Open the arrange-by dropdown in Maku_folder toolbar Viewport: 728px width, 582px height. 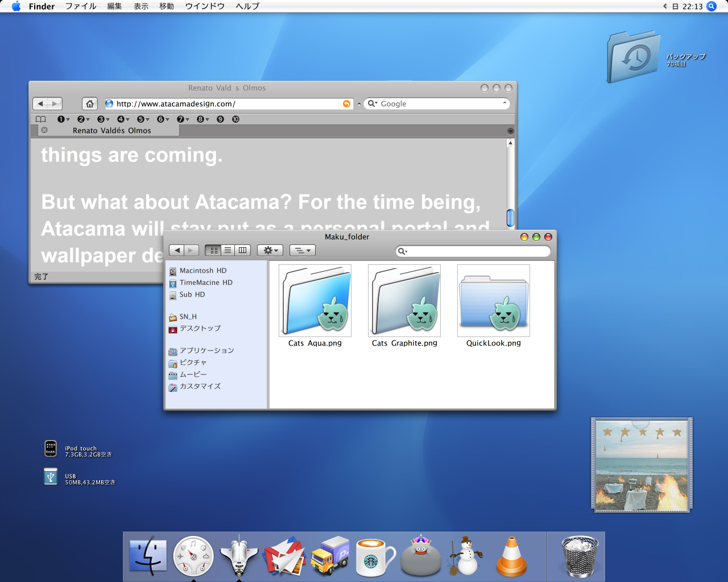[x=303, y=250]
